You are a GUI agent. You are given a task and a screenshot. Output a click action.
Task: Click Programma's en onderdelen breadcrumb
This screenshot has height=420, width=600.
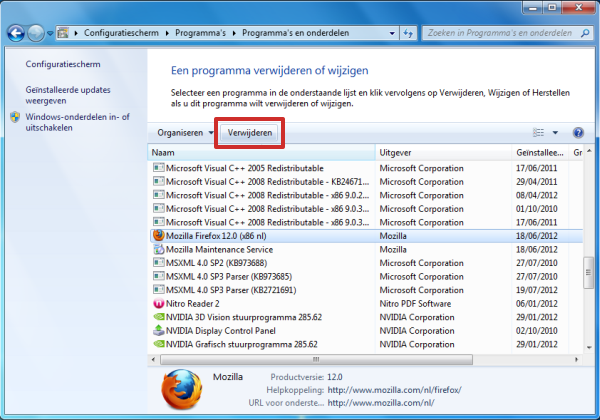[x=295, y=33]
